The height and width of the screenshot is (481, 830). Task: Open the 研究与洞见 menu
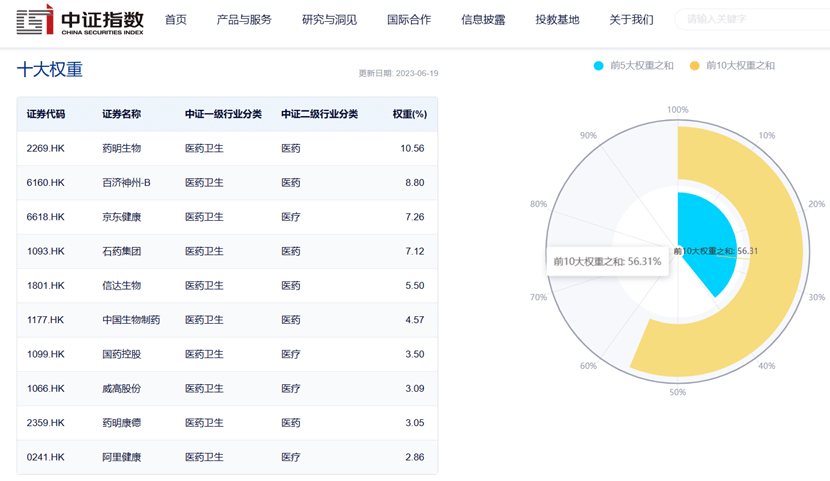[329, 20]
